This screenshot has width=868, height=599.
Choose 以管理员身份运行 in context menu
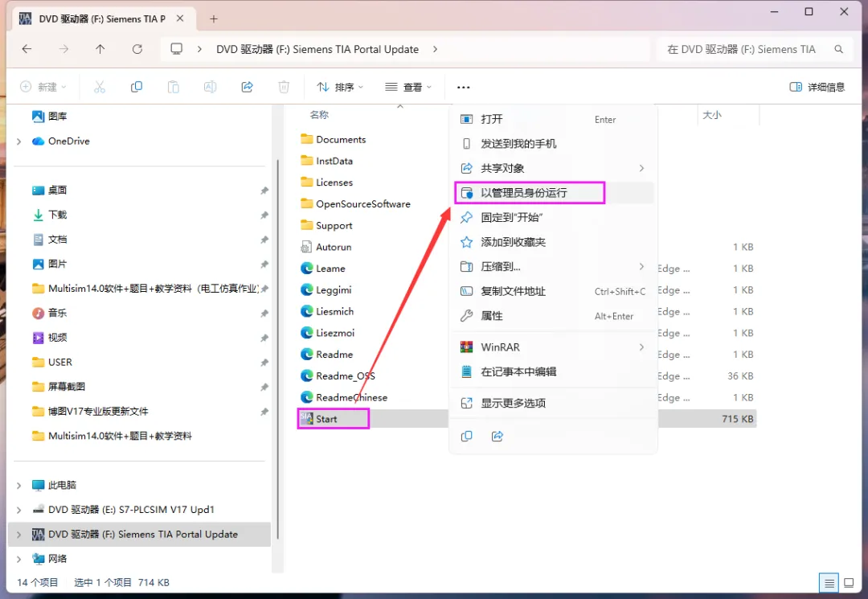click(554, 193)
